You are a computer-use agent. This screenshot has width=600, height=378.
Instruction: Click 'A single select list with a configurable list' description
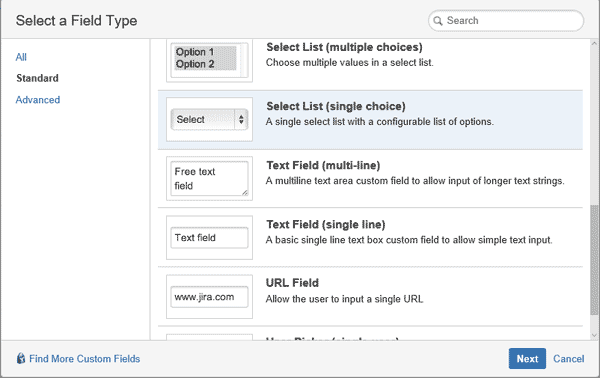[x=380, y=122]
